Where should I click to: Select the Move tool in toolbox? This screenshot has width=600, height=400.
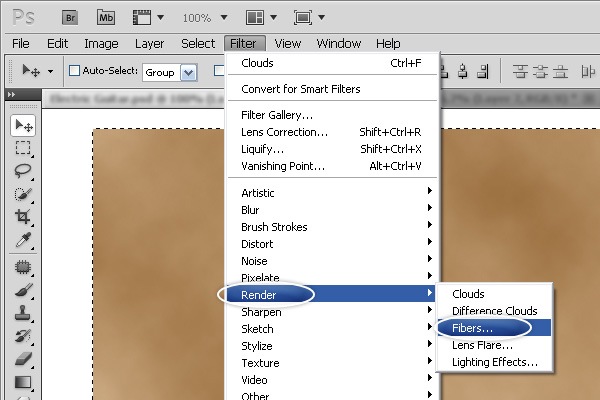pyautogui.click(x=23, y=125)
